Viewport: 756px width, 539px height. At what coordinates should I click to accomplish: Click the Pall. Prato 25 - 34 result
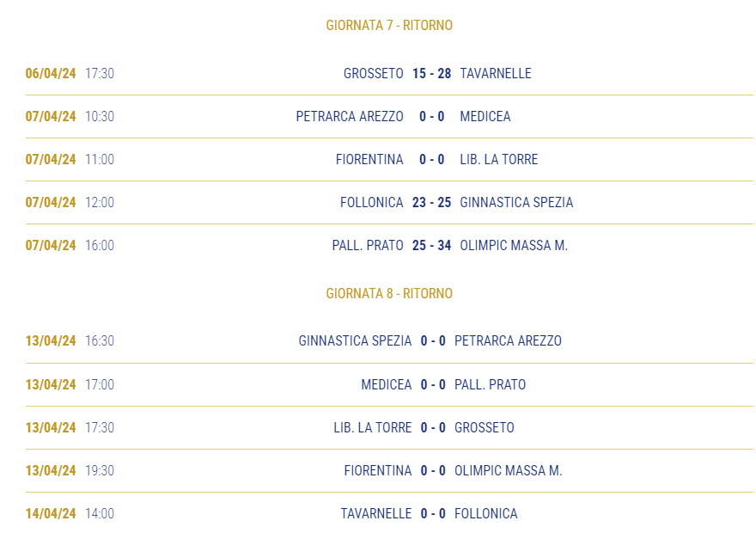[x=431, y=245]
